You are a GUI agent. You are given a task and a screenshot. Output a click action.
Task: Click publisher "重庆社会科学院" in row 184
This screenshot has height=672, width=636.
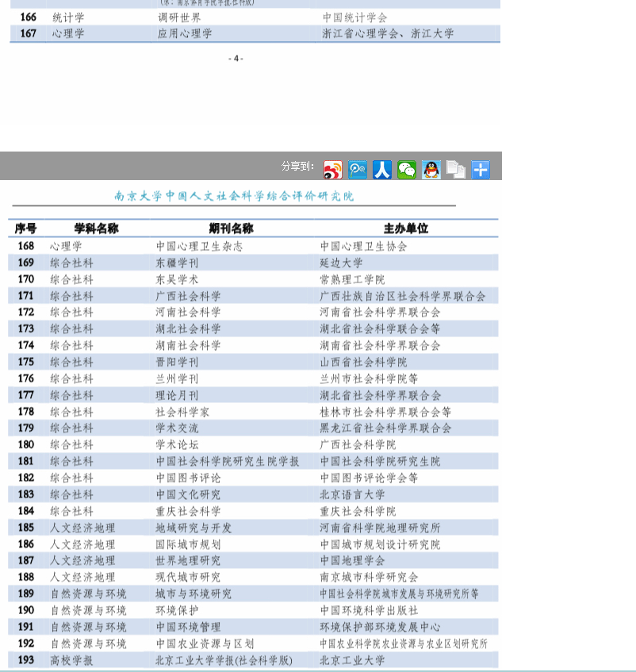click(358, 511)
